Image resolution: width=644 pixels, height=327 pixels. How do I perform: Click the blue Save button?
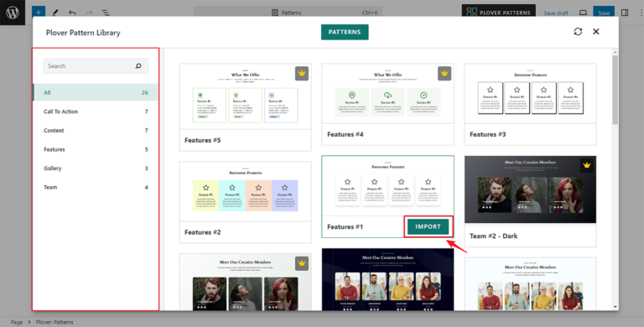604,12
